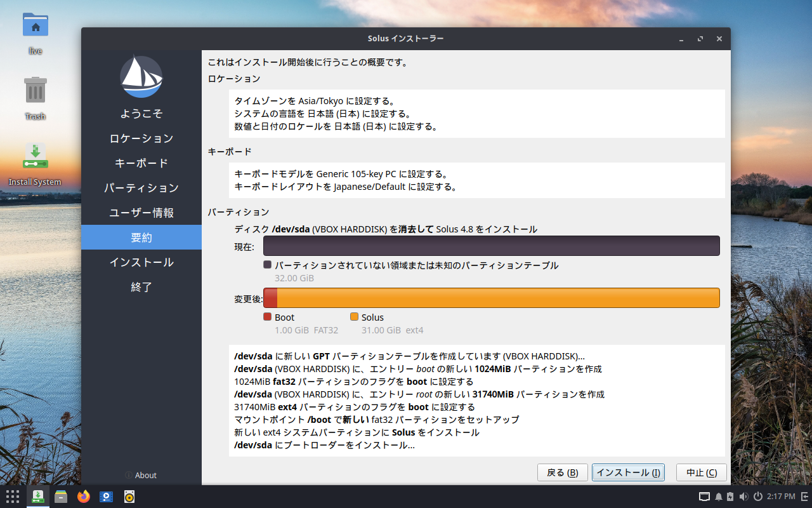The image size is (812, 508).
Task: Click the 数値と日付のロケール summary line
Action: pos(336,126)
